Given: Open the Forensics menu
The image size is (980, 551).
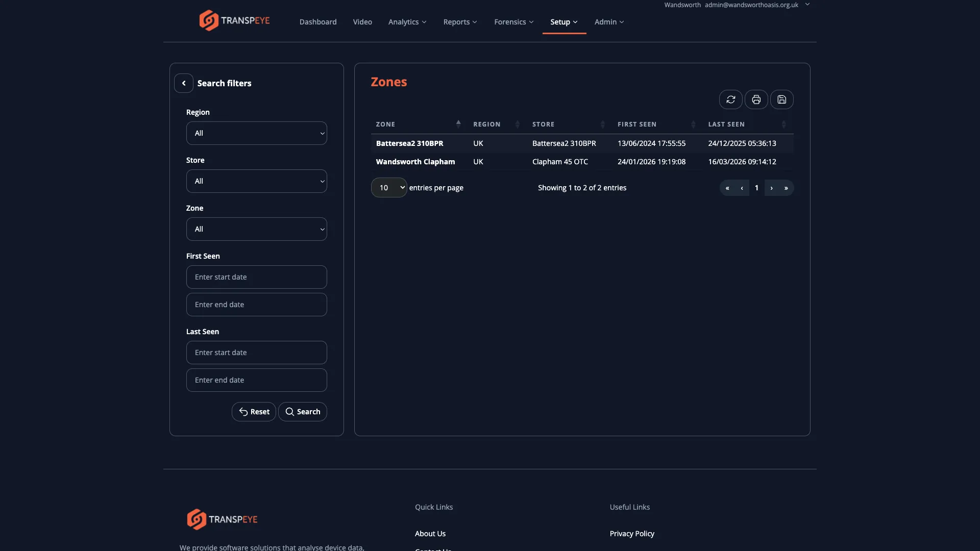Looking at the screenshot, I should pyautogui.click(x=513, y=22).
